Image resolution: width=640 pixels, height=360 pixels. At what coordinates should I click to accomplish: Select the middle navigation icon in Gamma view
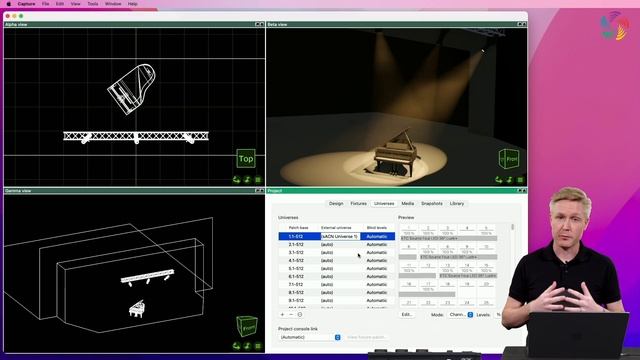(247, 346)
